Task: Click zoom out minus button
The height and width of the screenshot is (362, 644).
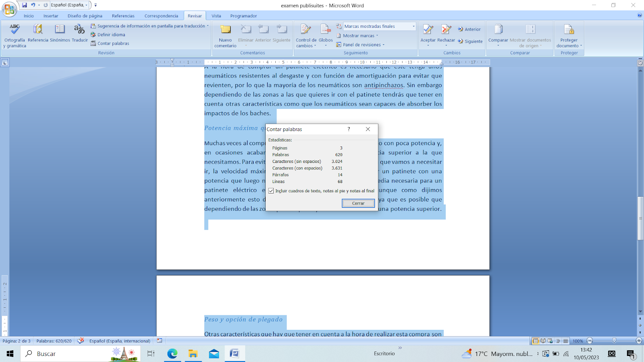Action: point(590,341)
